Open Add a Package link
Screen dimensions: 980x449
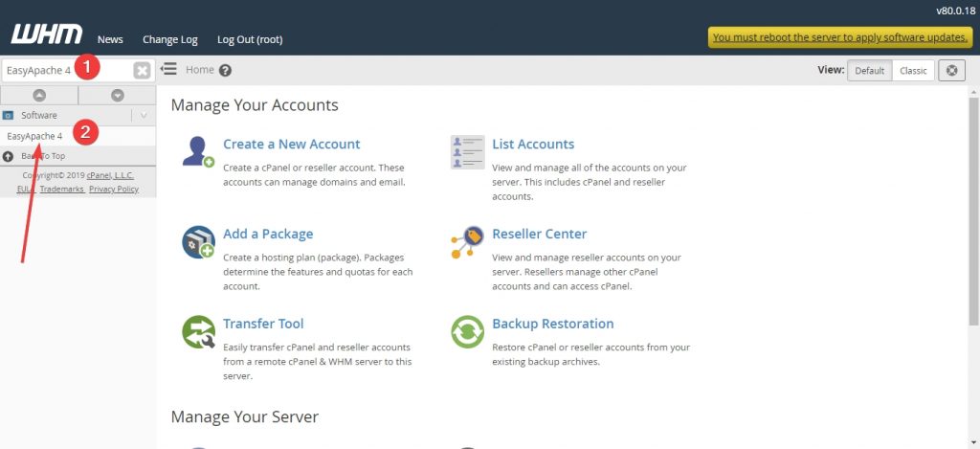tap(268, 234)
